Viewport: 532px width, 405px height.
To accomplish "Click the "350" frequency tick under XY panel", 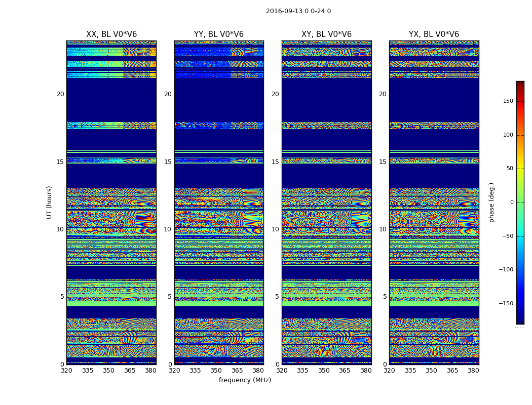I will tap(324, 371).
